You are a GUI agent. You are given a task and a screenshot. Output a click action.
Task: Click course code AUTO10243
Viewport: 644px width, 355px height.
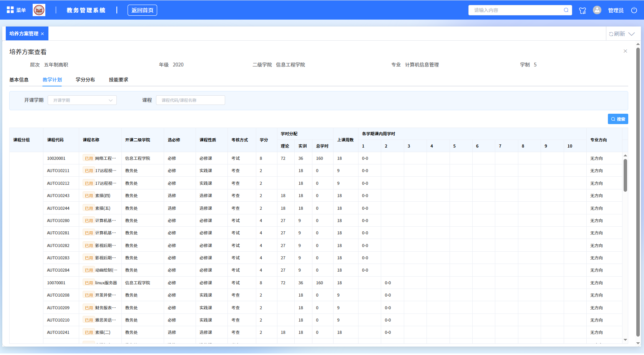58,196
